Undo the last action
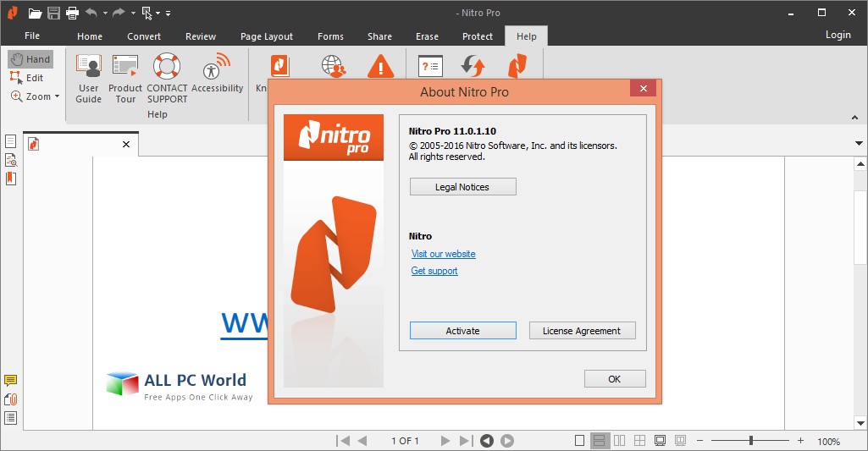 pos(91,13)
